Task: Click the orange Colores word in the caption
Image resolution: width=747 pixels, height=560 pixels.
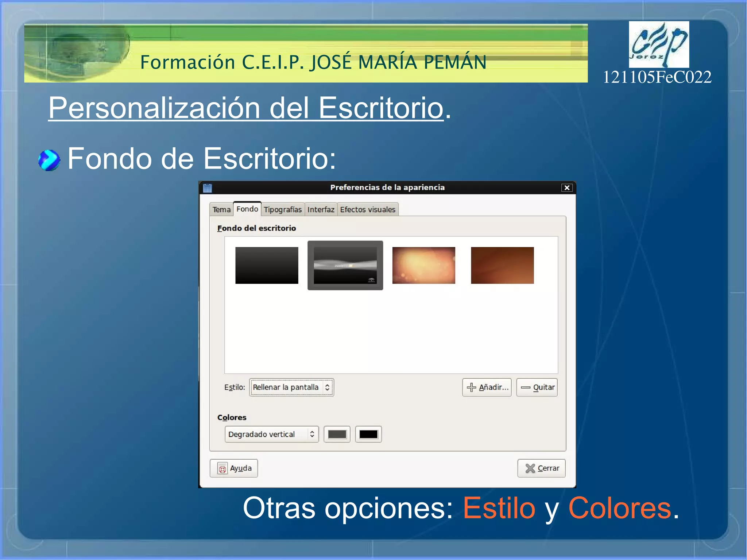Action: click(x=620, y=508)
